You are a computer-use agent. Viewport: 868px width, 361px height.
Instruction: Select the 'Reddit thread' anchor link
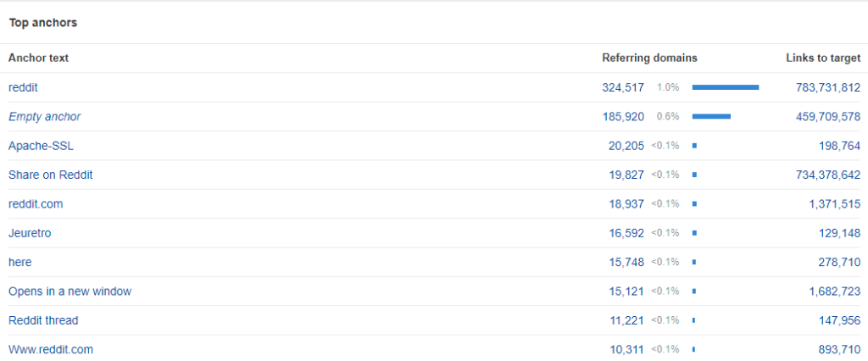click(x=43, y=320)
